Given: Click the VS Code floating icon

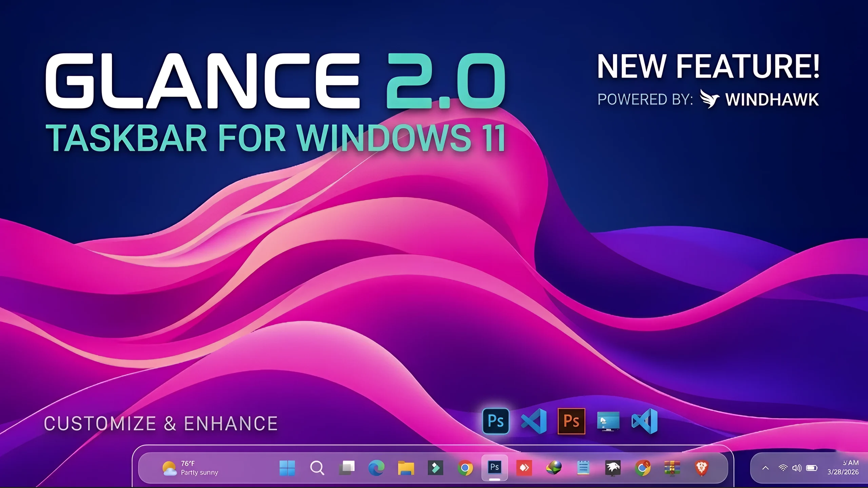Looking at the screenshot, I should click(x=534, y=421).
